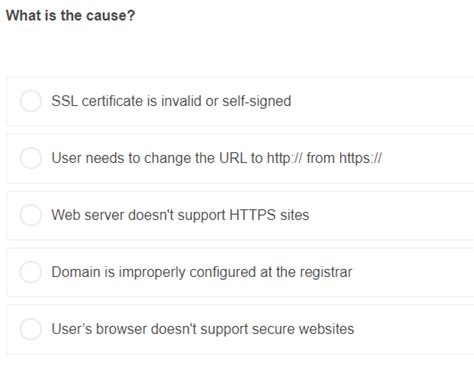Image resolution: width=474 pixels, height=366 pixels.
Task: Choose the change URL to http:// radio button
Action: click(x=31, y=158)
